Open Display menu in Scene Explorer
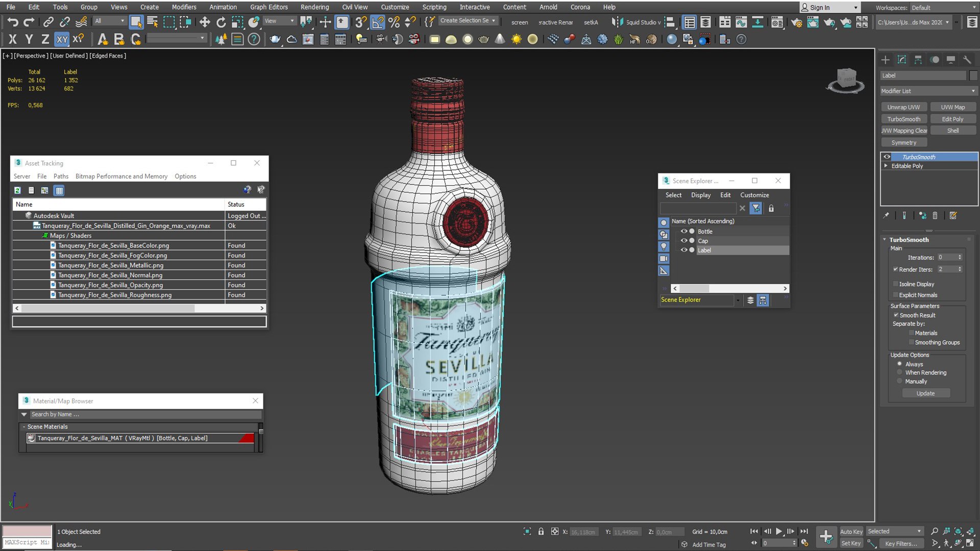980x551 pixels. pyautogui.click(x=700, y=195)
